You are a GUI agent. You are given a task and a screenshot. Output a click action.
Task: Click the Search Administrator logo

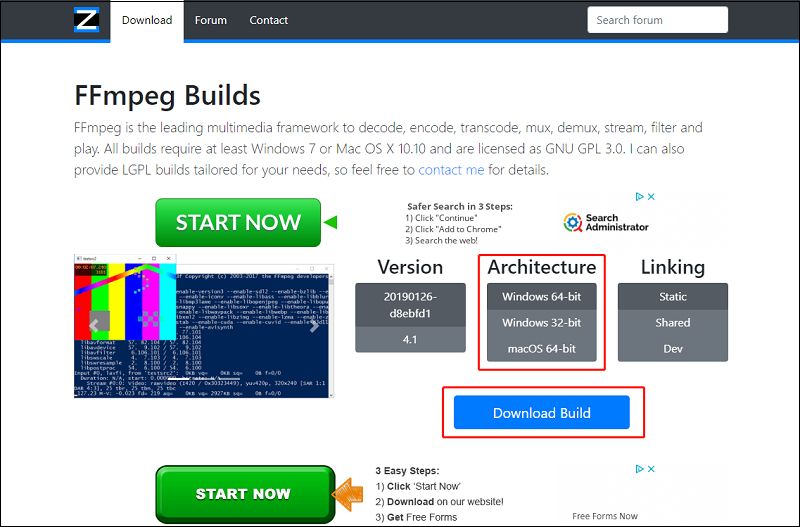pyautogui.click(x=606, y=222)
